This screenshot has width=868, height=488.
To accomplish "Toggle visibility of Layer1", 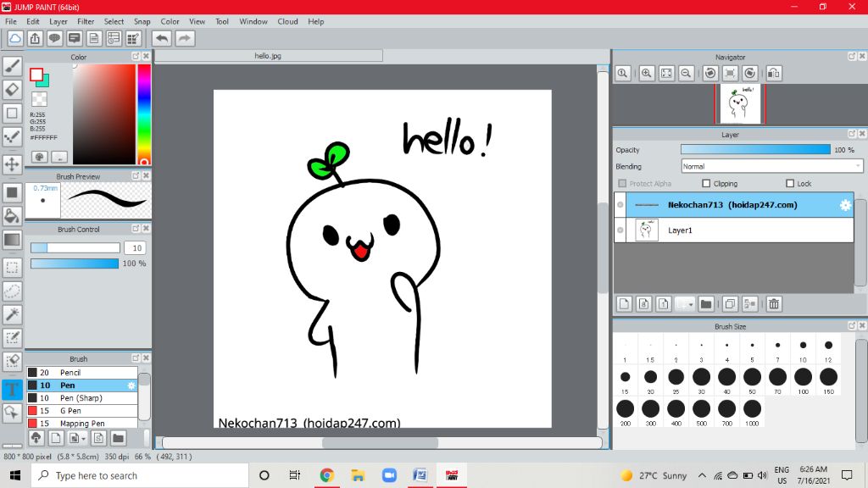I will (620, 230).
